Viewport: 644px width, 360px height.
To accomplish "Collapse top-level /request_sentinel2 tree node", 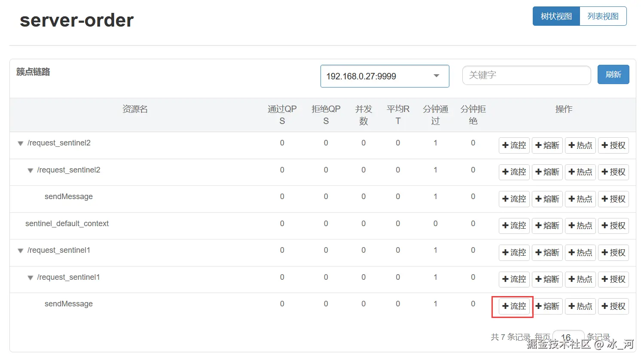I will point(20,143).
